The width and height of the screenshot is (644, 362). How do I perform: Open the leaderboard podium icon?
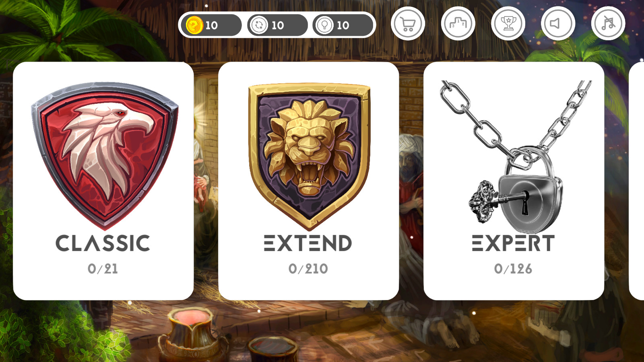(x=458, y=24)
